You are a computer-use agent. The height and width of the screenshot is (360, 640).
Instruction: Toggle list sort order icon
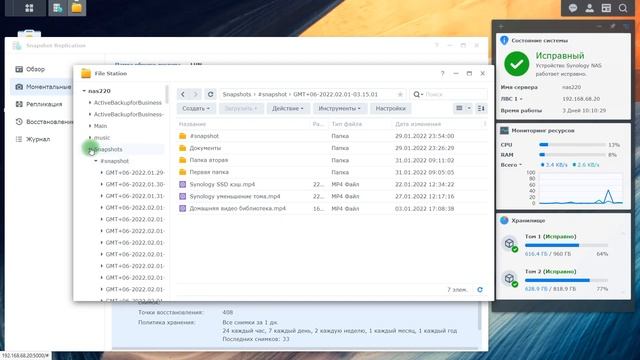tap(481, 108)
